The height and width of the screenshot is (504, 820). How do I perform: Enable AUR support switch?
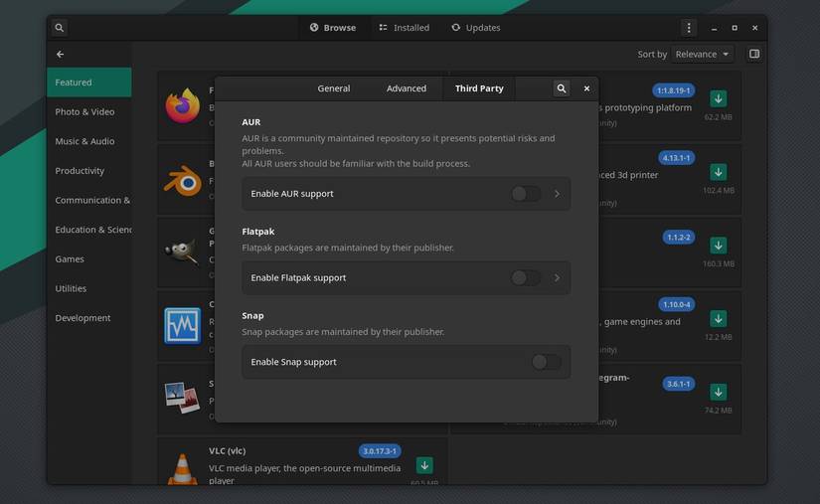(x=526, y=194)
